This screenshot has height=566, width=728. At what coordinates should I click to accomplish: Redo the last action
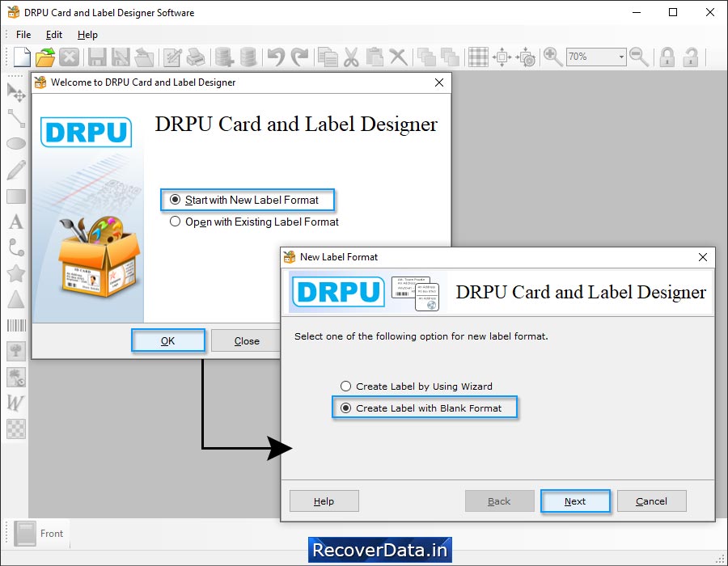pos(299,57)
